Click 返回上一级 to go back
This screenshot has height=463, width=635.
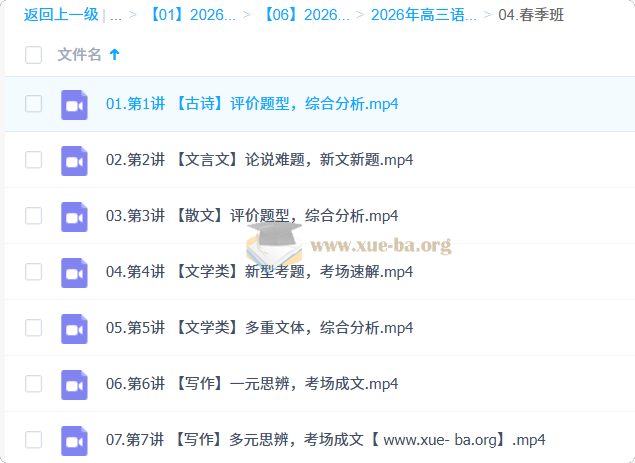60,15
